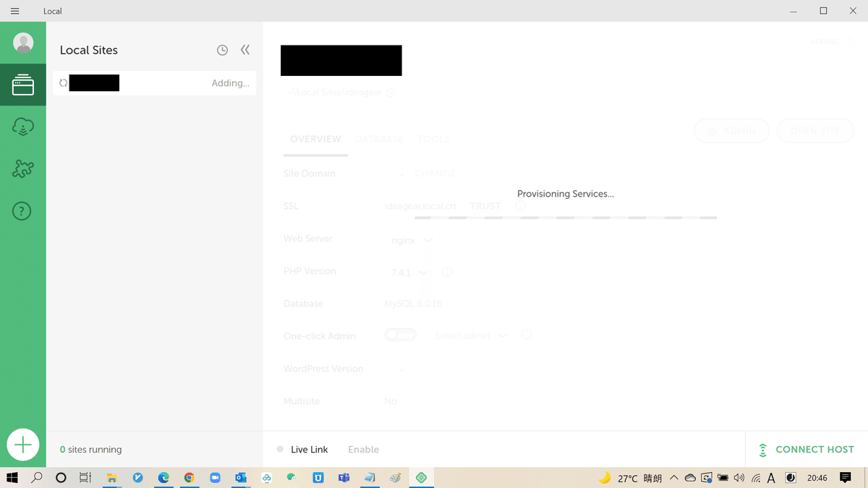The height and width of the screenshot is (488, 868).
Task: Open the user account avatar
Action: [23, 43]
